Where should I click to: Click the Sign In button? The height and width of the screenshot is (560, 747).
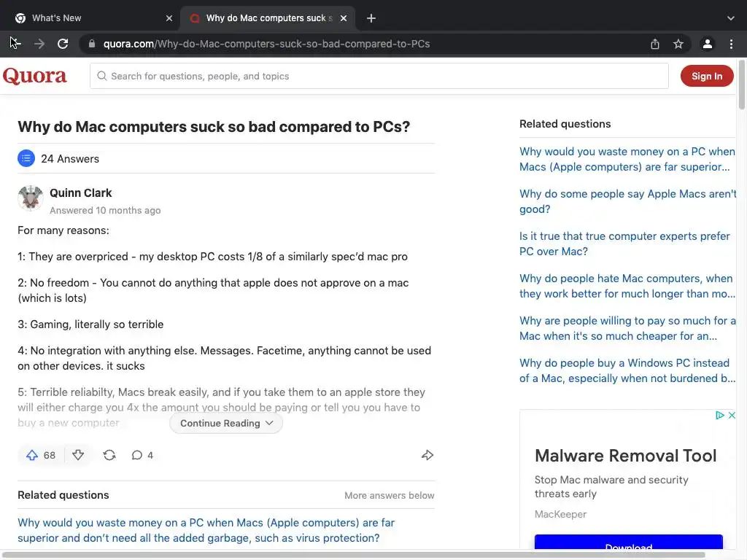coord(707,76)
